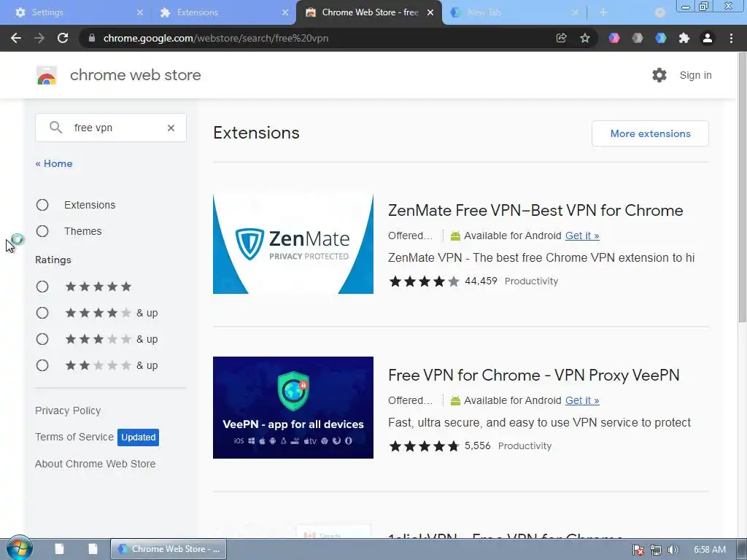Click the VeePN thumbnail image
Image resolution: width=747 pixels, height=560 pixels.
click(293, 408)
